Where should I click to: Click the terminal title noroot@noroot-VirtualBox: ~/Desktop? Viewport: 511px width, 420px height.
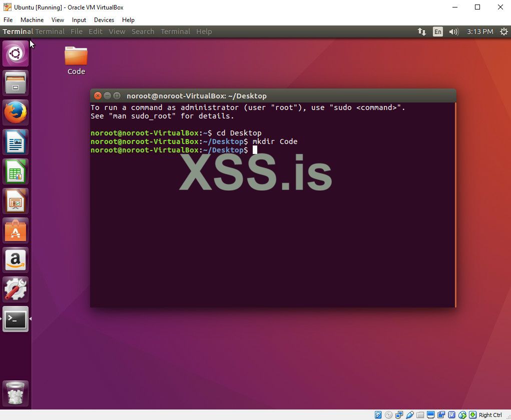coord(197,96)
